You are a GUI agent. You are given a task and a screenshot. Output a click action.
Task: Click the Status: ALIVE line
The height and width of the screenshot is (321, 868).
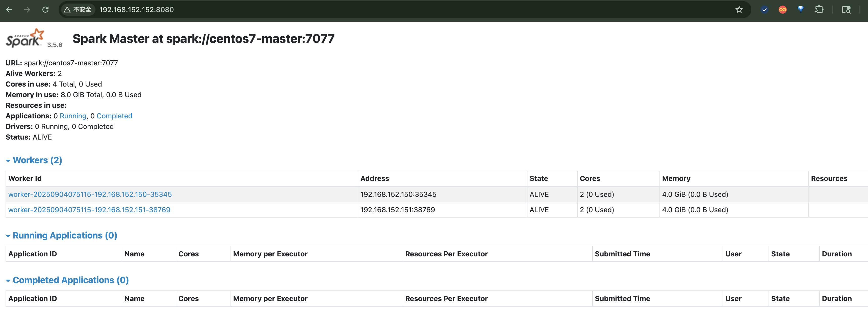pos(29,137)
